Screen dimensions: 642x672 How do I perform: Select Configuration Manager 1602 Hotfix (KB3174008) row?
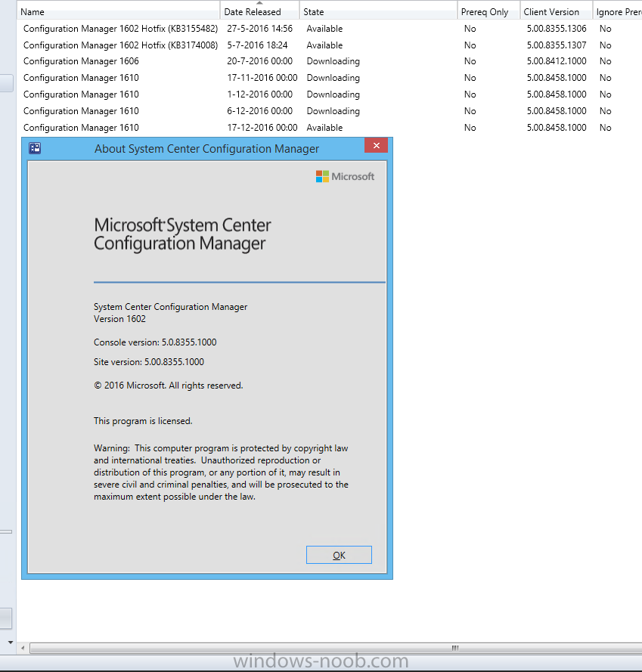click(x=330, y=45)
